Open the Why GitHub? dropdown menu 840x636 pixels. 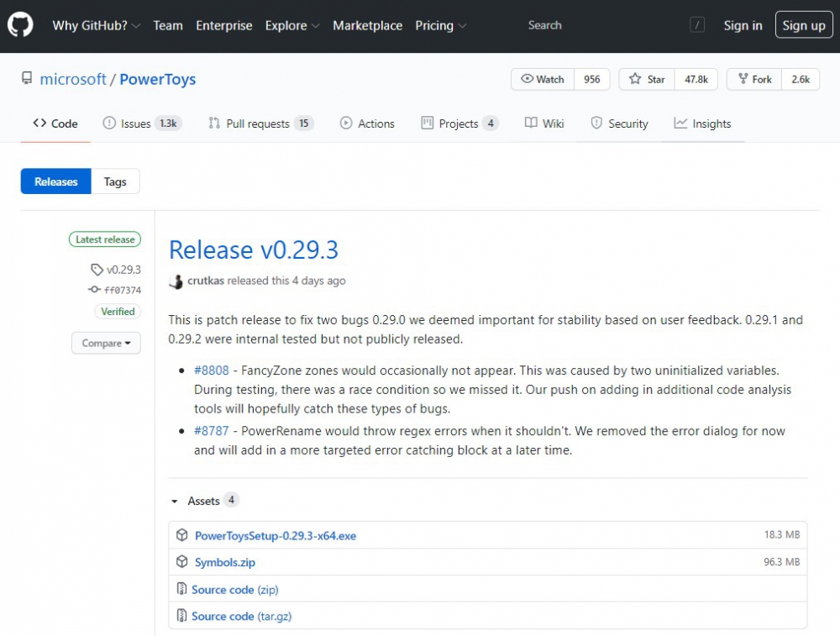(x=96, y=26)
